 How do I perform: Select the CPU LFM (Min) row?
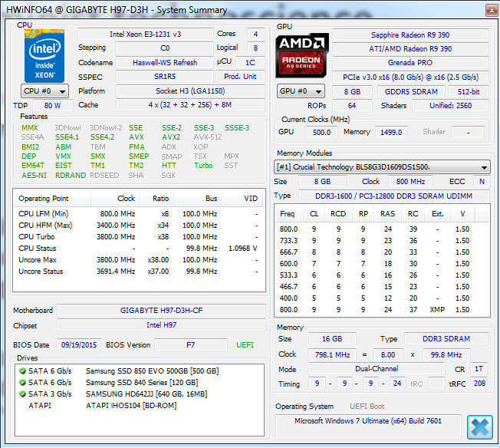pyautogui.click(x=138, y=214)
